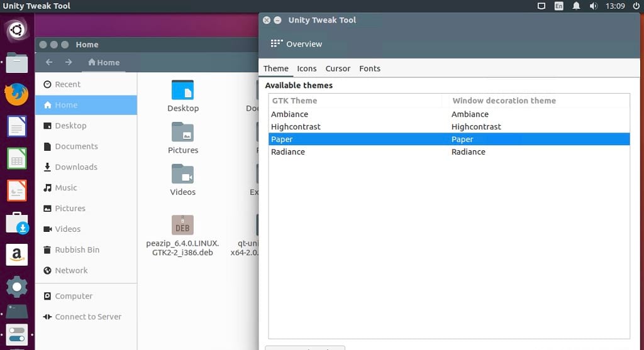Open Videos in Files sidebar
This screenshot has width=644, height=350.
click(86, 229)
